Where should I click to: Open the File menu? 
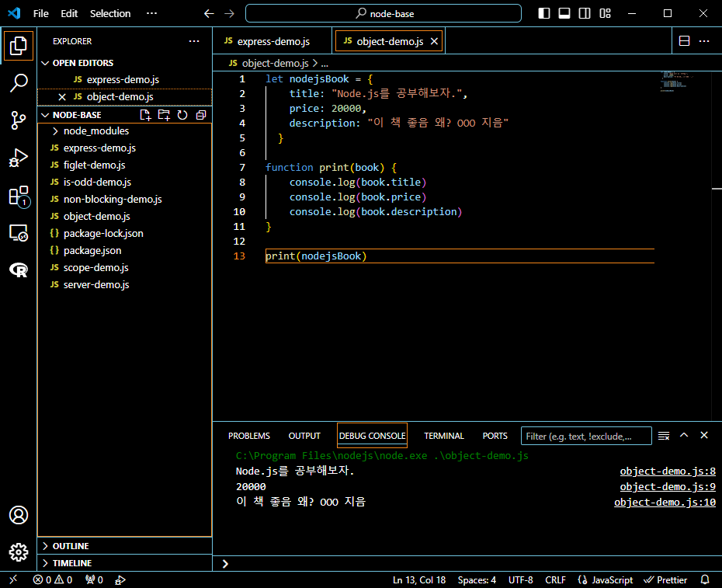(x=40, y=13)
